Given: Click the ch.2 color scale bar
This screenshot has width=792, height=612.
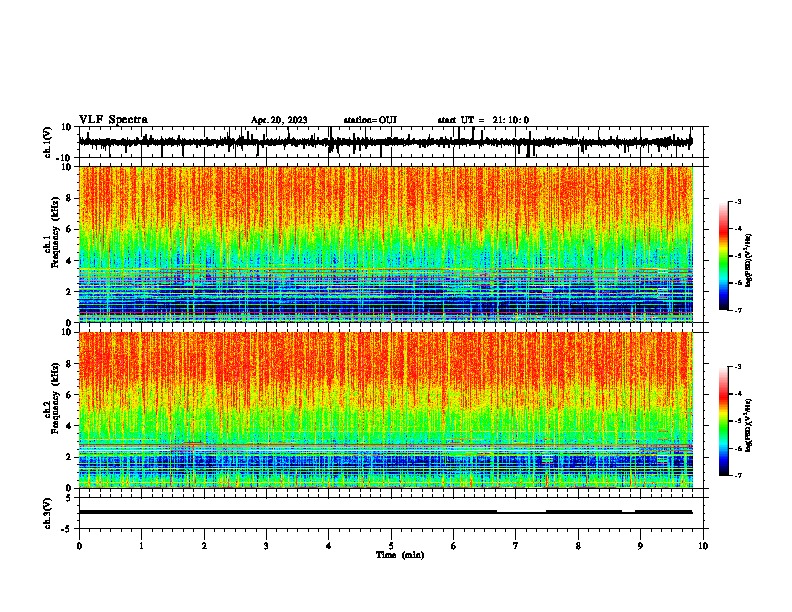Looking at the screenshot, I should pos(723,421).
